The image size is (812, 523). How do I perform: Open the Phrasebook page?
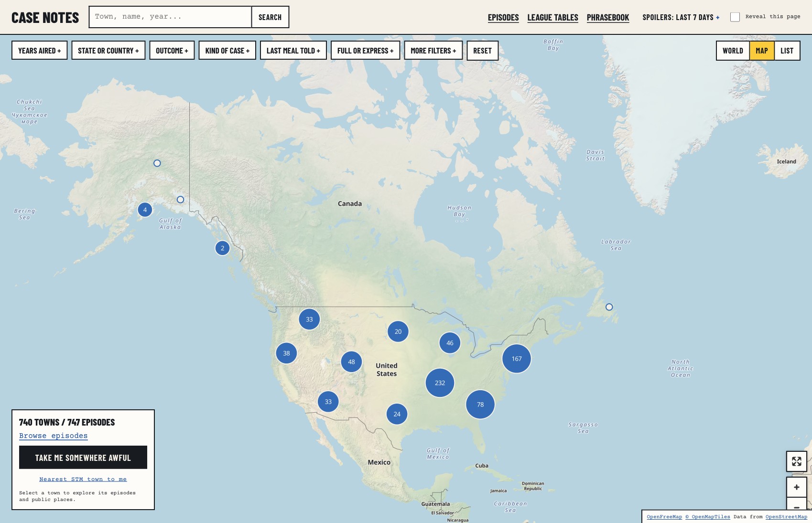coord(608,17)
